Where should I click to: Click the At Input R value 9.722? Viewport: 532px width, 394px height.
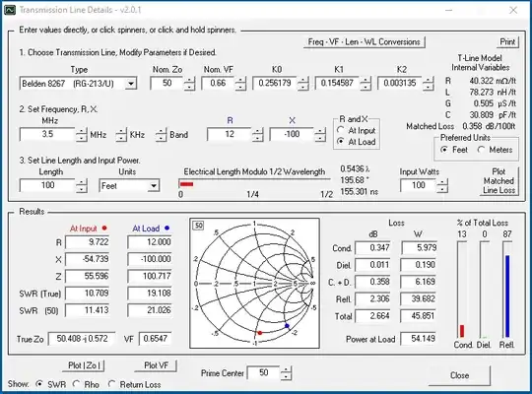tap(88, 242)
